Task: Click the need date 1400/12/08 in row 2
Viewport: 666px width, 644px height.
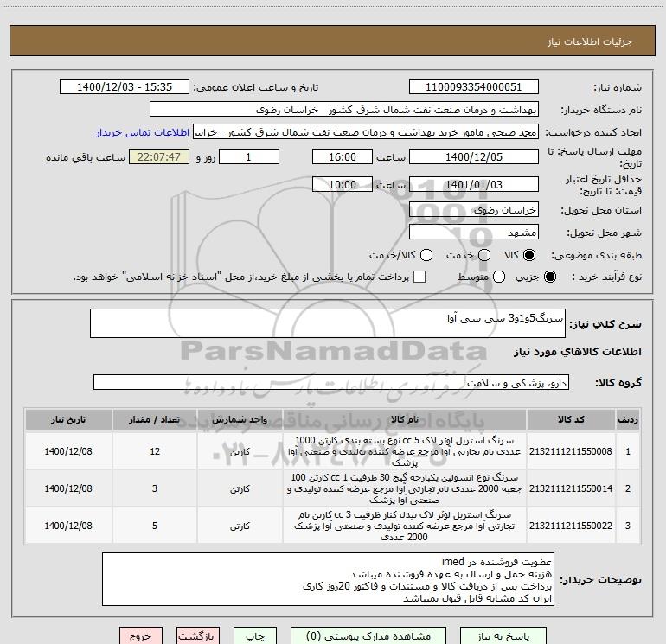Action: [x=68, y=488]
